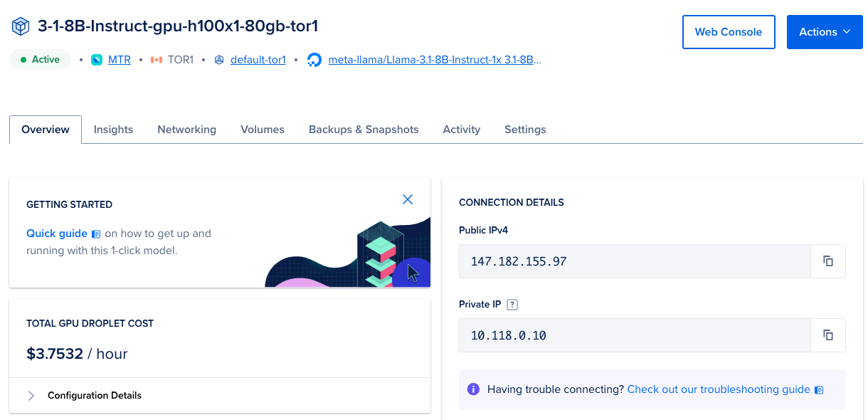868x420 pixels.
Task: Dismiss the Getting Started card
Action: click(408, 199)
